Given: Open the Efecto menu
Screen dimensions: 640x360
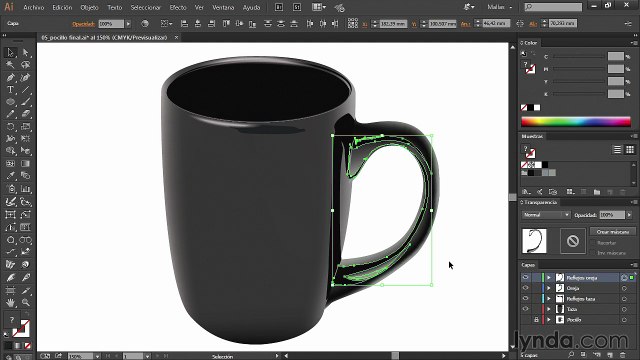Looking at the screenshot, I should pyautogui.click(x=178, y=7).
